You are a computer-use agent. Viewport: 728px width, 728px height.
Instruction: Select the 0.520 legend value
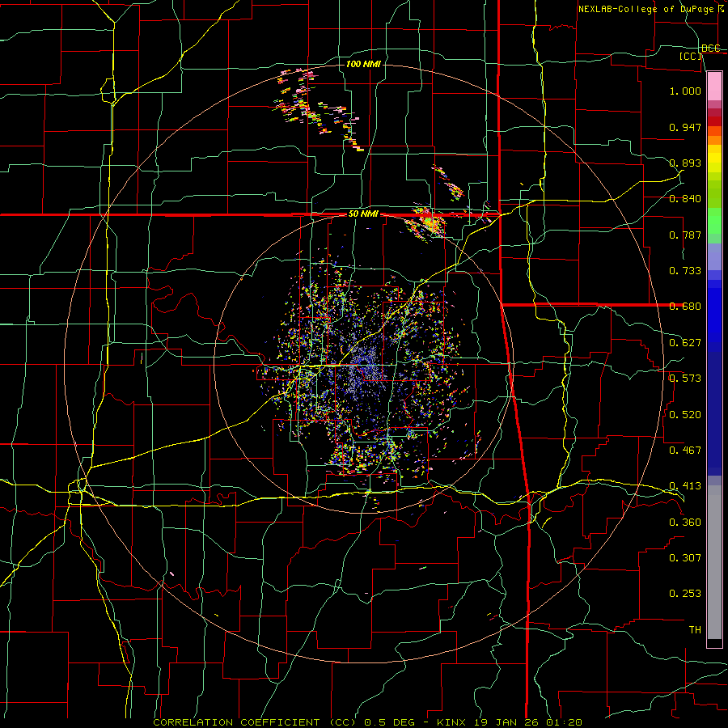coord(685,415)
